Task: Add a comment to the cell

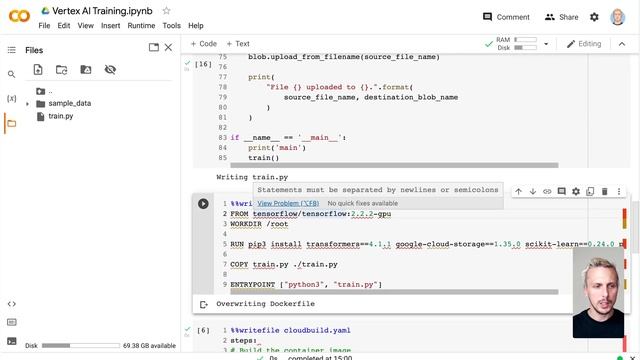Action: (562, 191)
